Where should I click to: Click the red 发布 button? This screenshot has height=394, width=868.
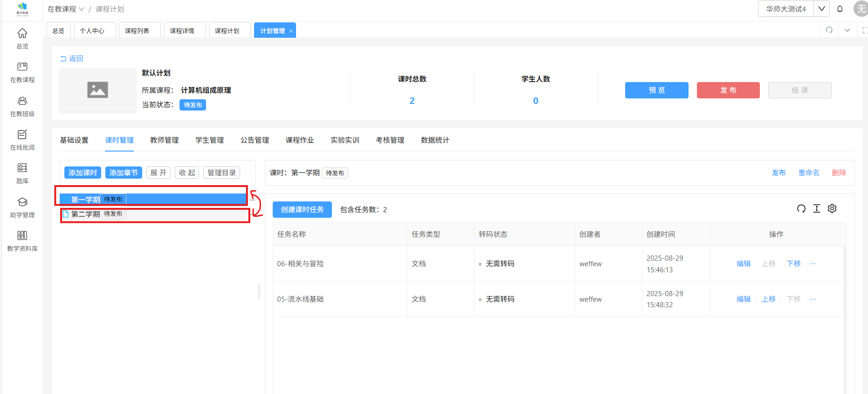coord(728,90)
